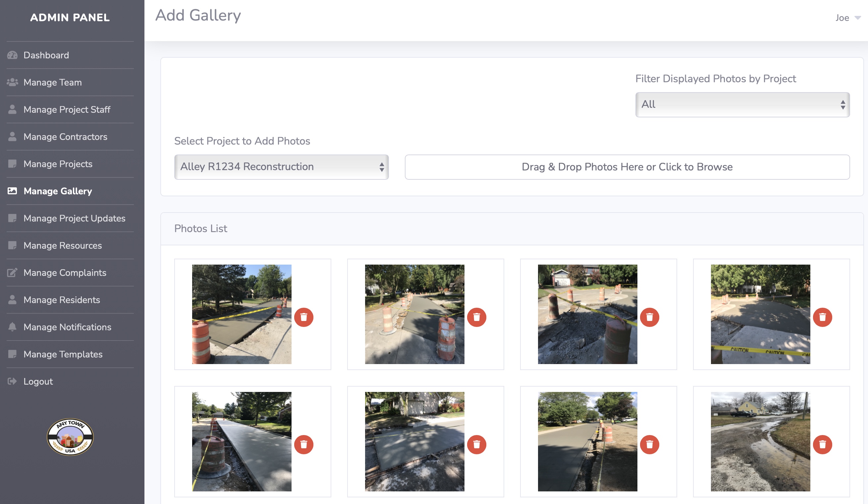Open Manage Projects section
The image size is (868, 504).
tap(58, 164)
